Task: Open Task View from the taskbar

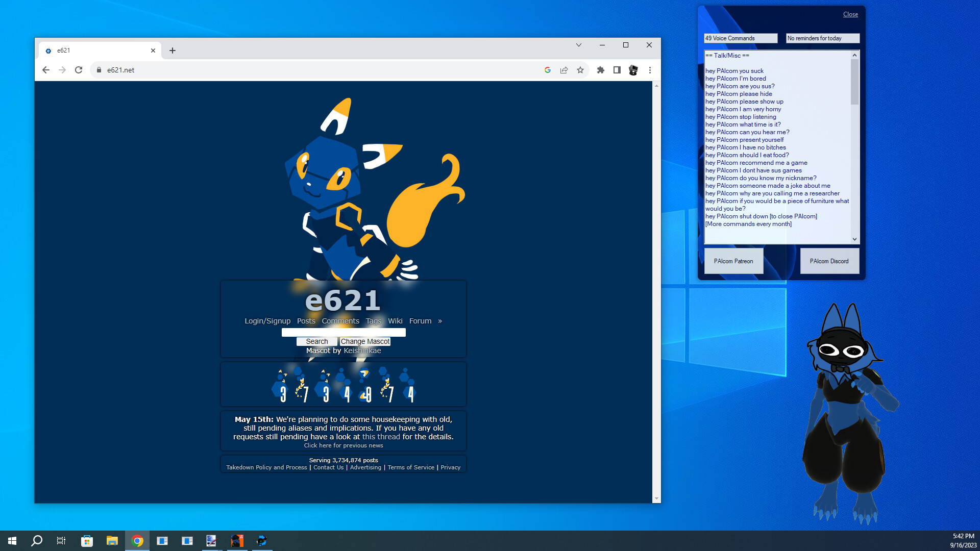Action: coord(61,540)
